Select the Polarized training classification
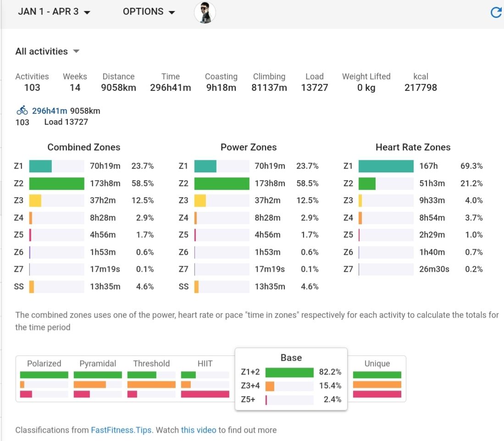504x441 pixels. [x=44, y=379]
